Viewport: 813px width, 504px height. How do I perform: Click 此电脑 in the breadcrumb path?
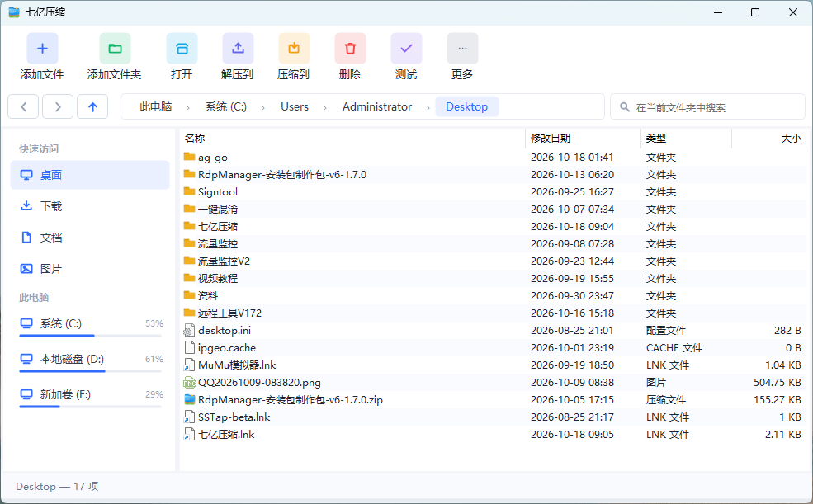(x=155, y=106)
